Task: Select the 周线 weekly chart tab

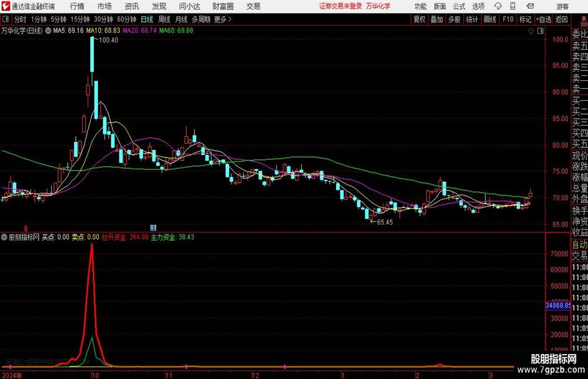Action: coord(164,19)
